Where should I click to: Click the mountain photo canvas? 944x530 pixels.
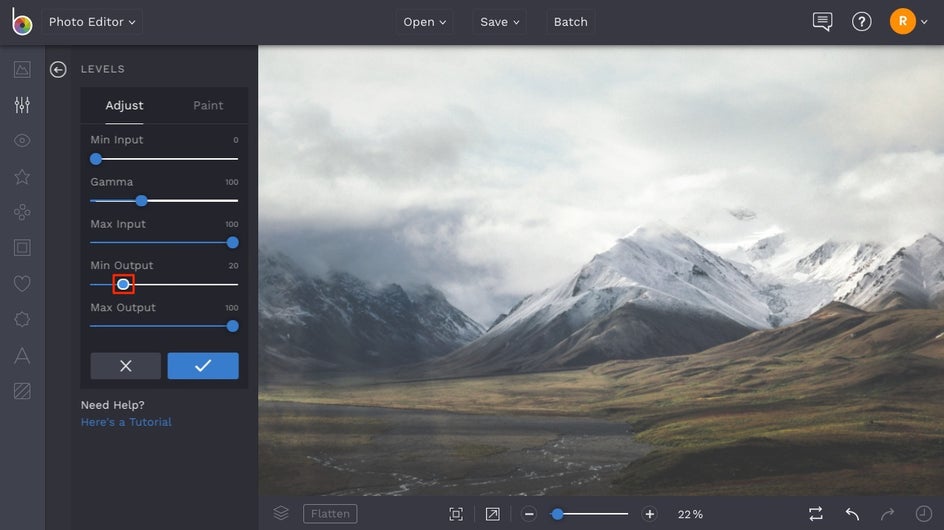point(601,271)
